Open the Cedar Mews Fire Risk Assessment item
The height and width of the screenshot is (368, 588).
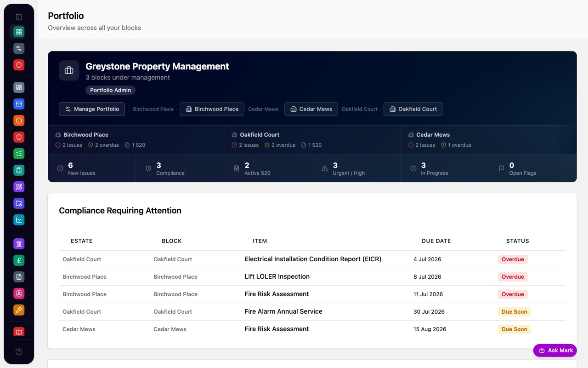coord(277,329)
